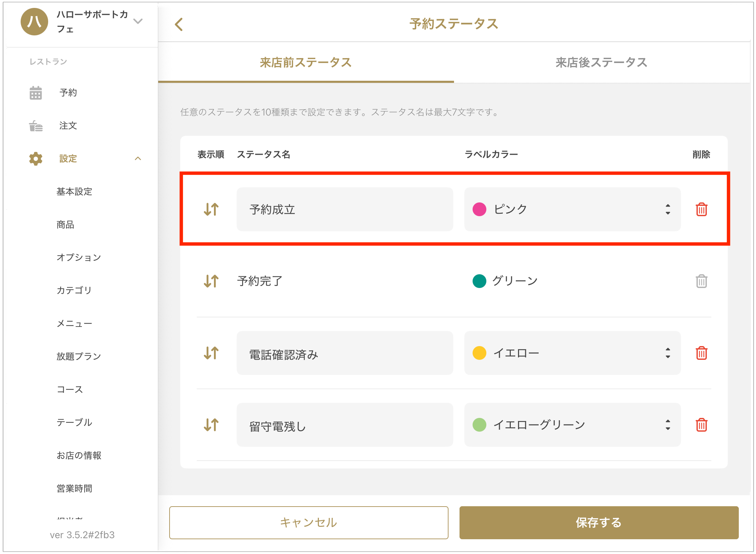This screenshot has width=756, height=554.
Task: Click reorder arrows for 予約成立 row
Action: (x=211, y=209)
